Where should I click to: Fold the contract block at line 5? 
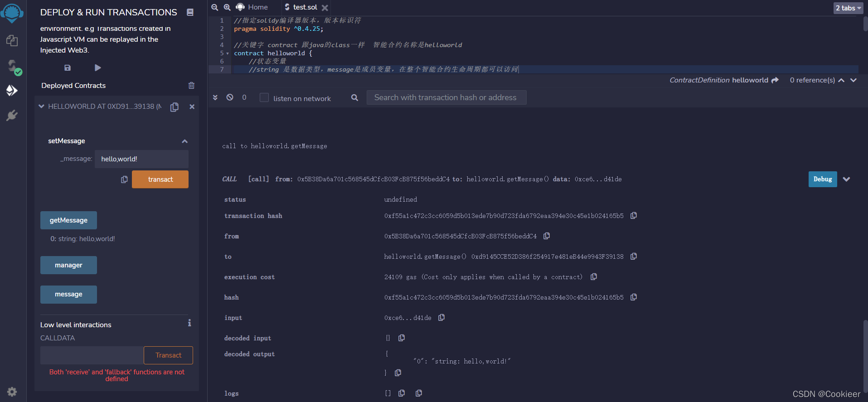[228, 53]
